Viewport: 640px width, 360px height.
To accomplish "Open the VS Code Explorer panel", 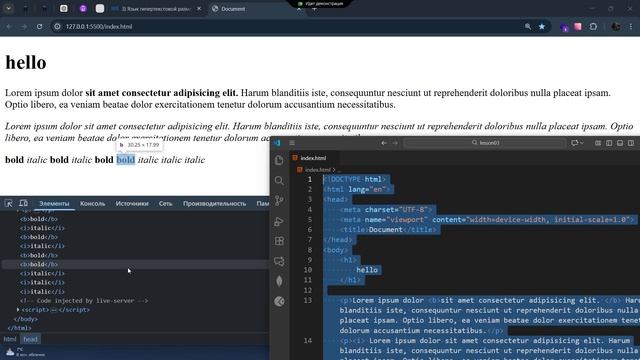I will (279, 160).
